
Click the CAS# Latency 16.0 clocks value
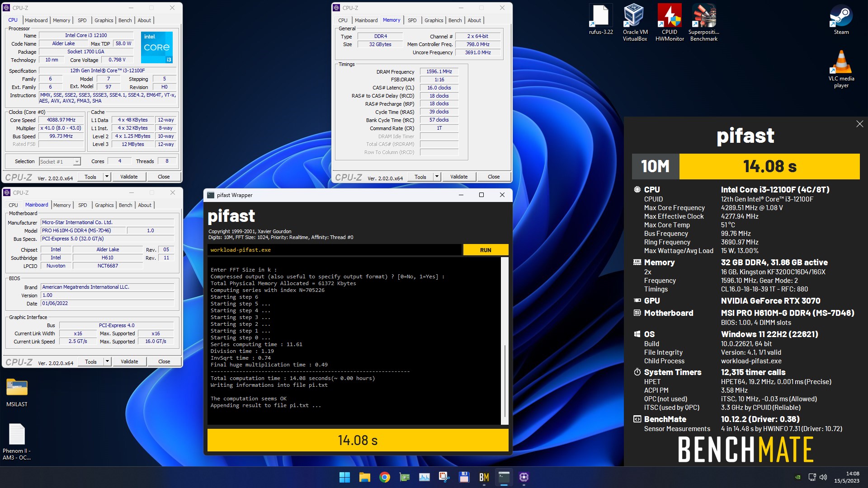click(439, 88)
